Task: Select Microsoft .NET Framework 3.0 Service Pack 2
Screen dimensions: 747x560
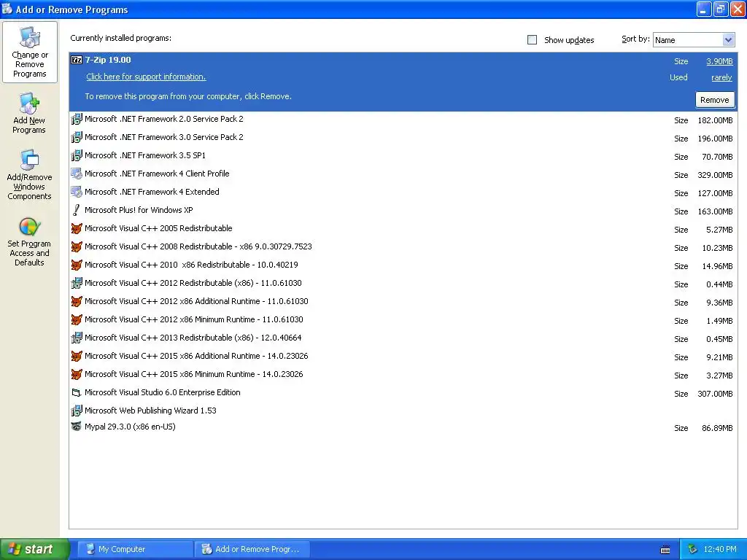Action: tap(403, 138)
